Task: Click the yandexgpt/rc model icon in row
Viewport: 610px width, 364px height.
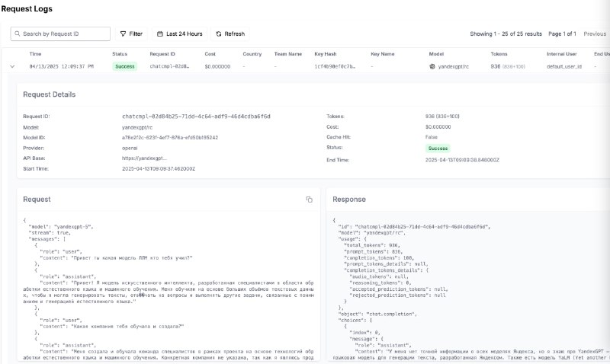Action: pos(432,66)
